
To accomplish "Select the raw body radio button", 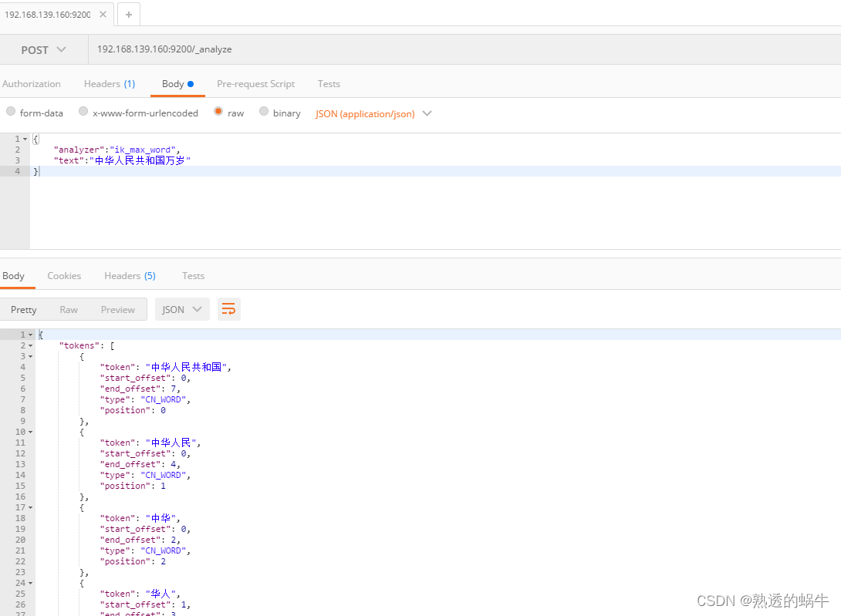I will click(x=218, y=111).
